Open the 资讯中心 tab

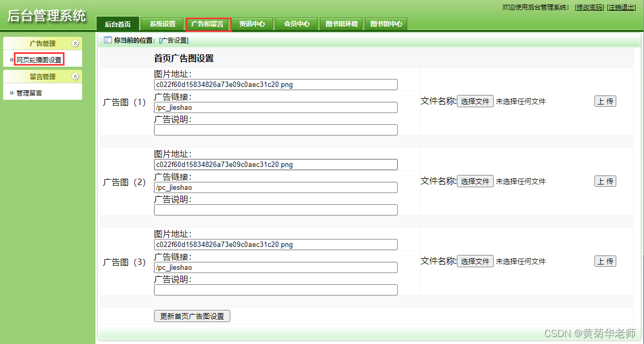click(x=252, y=24)
